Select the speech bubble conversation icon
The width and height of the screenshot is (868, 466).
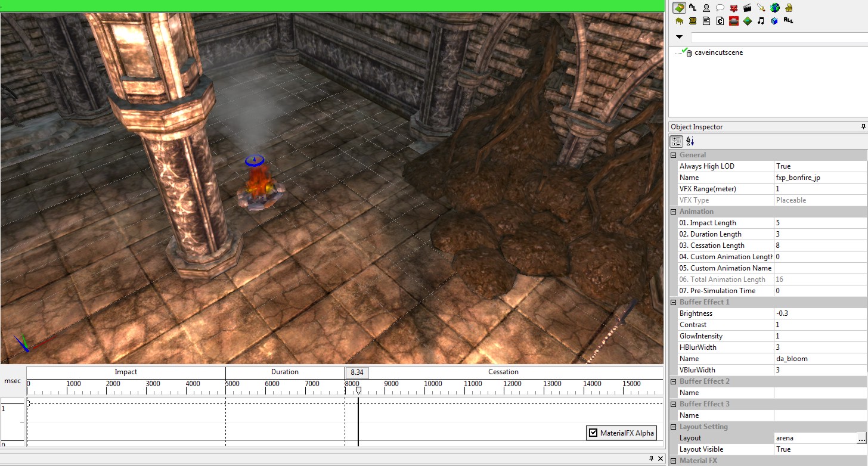(720, 8)
